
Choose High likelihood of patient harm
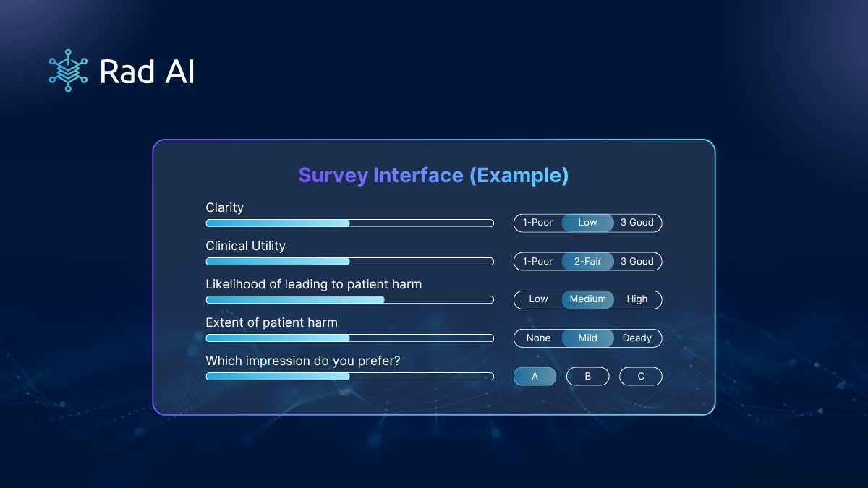pos(637,299)
